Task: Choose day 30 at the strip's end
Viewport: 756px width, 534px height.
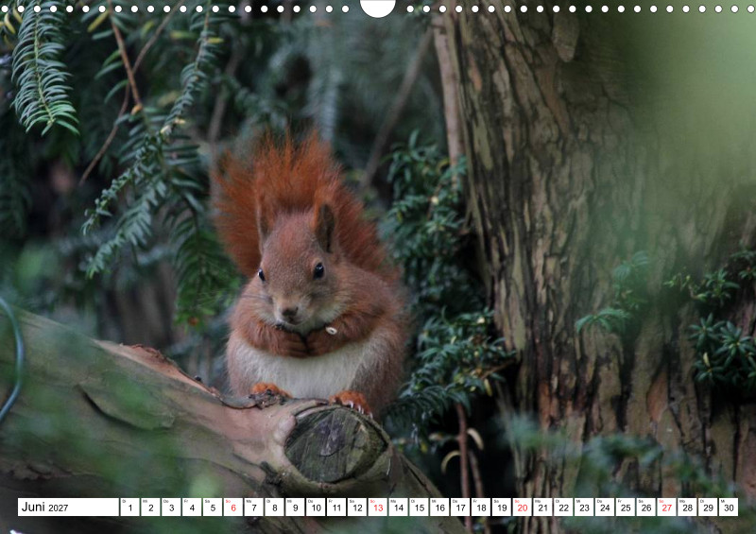Action: click(728, 508)
